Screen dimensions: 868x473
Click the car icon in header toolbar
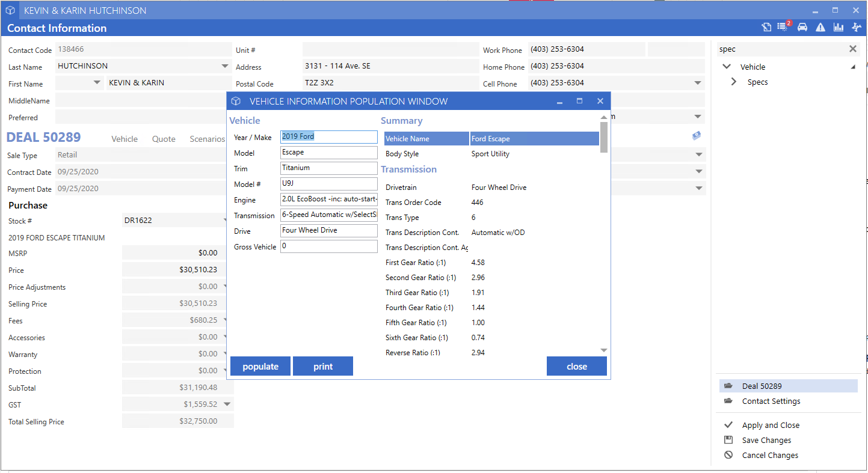[802, 27]
